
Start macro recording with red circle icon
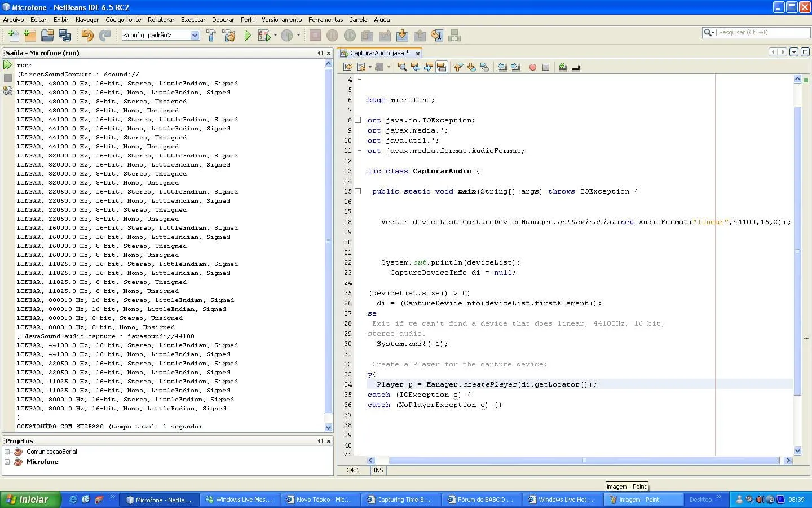[532, 67]
